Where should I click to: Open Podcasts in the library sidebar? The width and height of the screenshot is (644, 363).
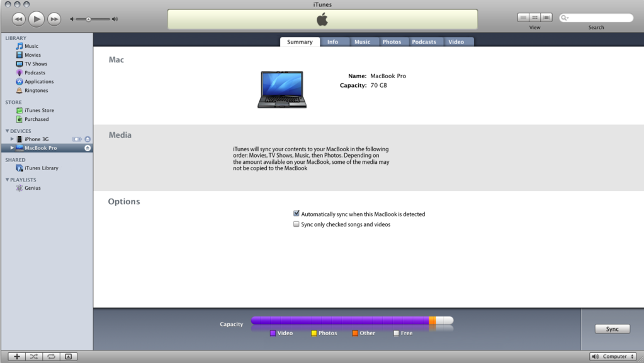pyautogui.click(x=35, y=72)
